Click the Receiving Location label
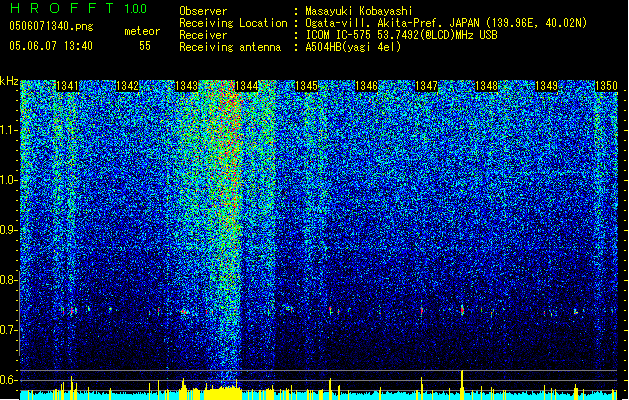The image size is (629, 400). pos(233,23)
